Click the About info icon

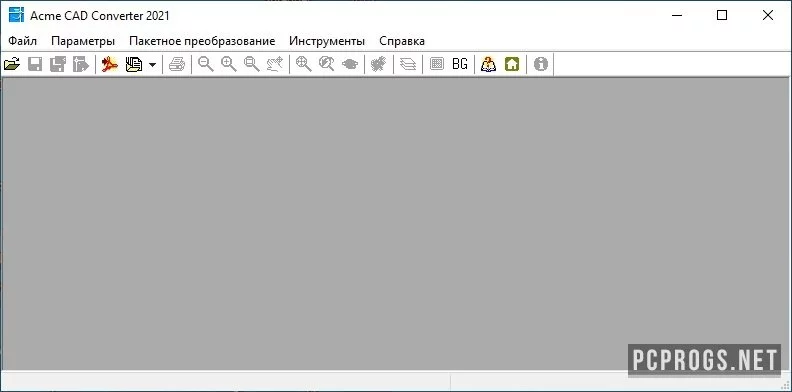(x=540, y=64)
